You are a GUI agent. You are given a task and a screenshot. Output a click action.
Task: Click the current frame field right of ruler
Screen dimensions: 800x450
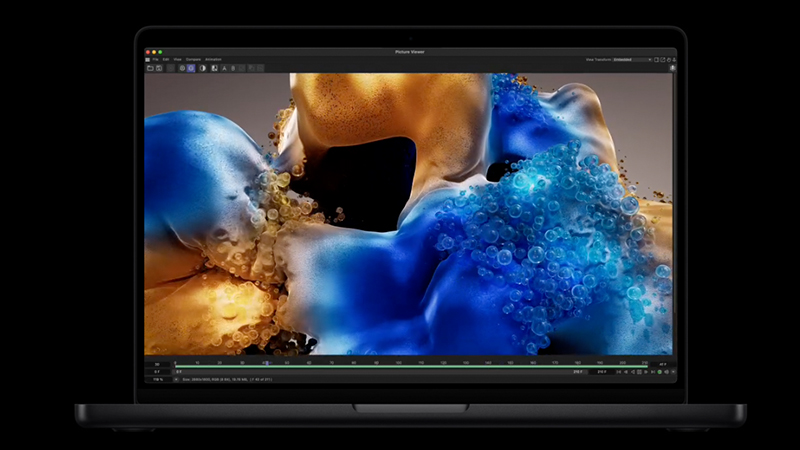click(x=662, y=364)
